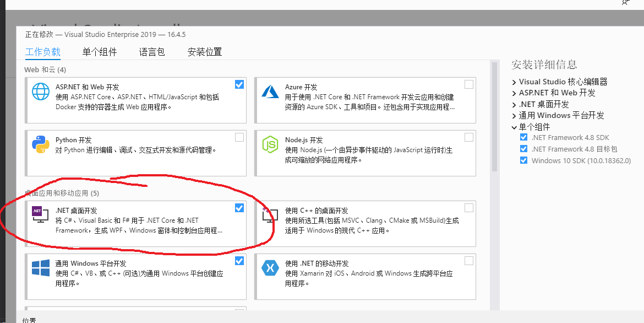Check the 使用 C++ 的桌面开发 workload checkbox
This screenshot has width=644, height=323.
click(468, 208)
